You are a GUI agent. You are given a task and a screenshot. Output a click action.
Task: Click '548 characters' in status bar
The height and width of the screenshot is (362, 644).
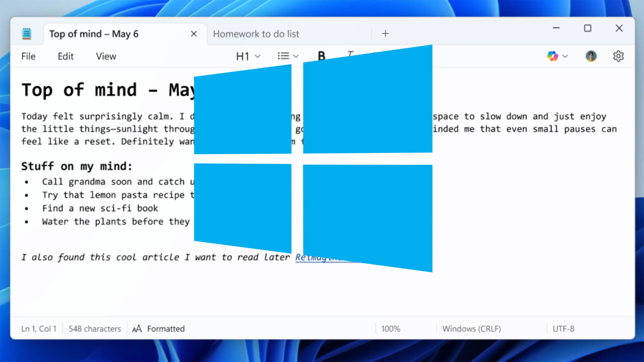pyautogui.click(x=95, y=329)
